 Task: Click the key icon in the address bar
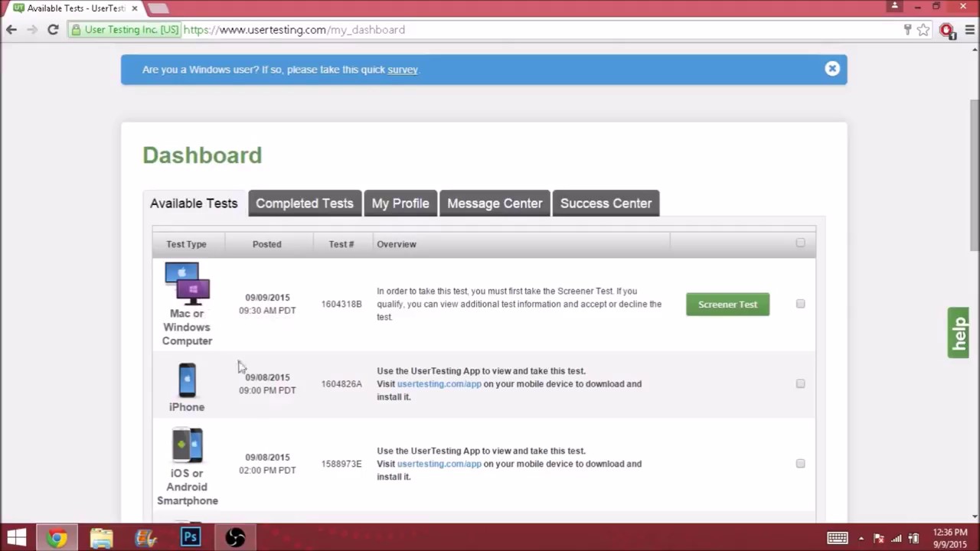tap(907, 30)
